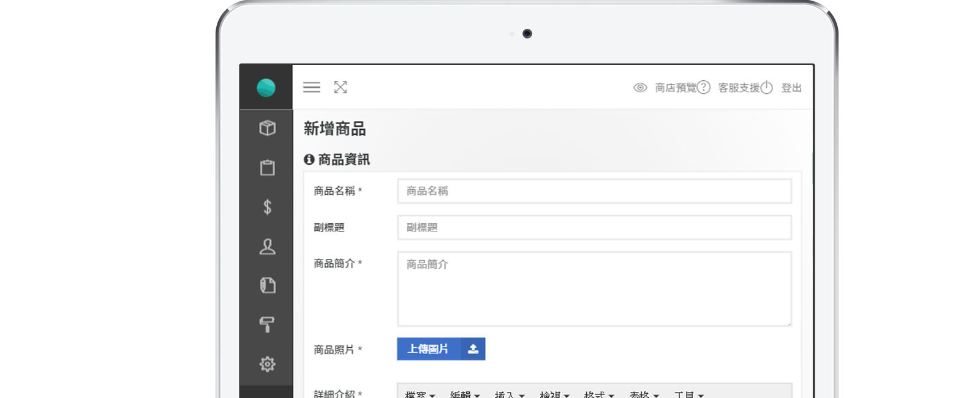Click the eye icon for store preview
Image resolution: width=980 pixels, height=398 pixels.
pyautogui.click(x=640, y=88)
